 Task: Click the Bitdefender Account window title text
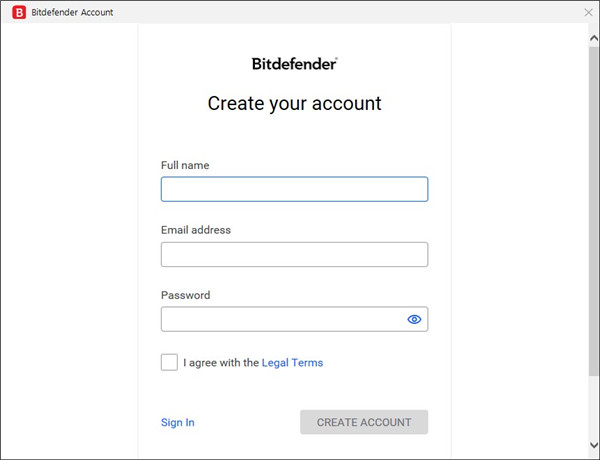pyautogui.click(x=73, y=13)
